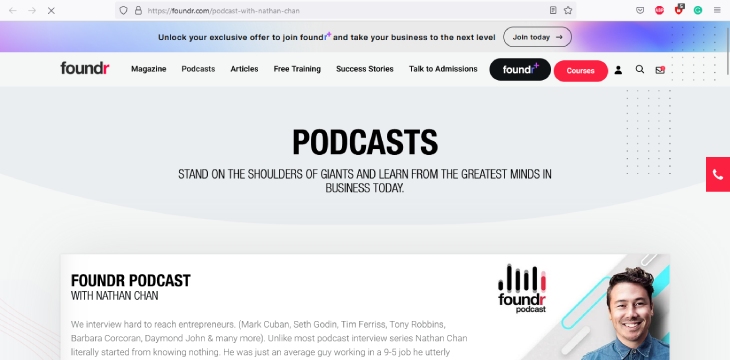
Task: Toggle reader view in address bar
Action: pyautogui.click(x=553, y=10)
